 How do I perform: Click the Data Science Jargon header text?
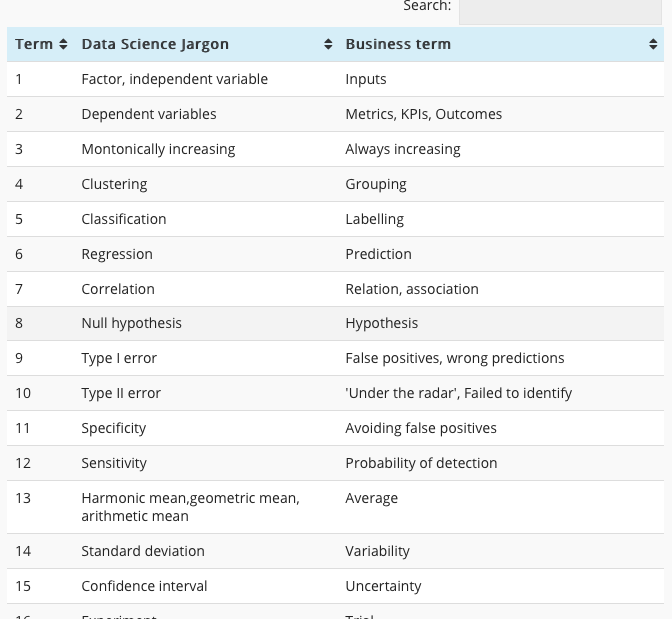(x=155, y=44)
